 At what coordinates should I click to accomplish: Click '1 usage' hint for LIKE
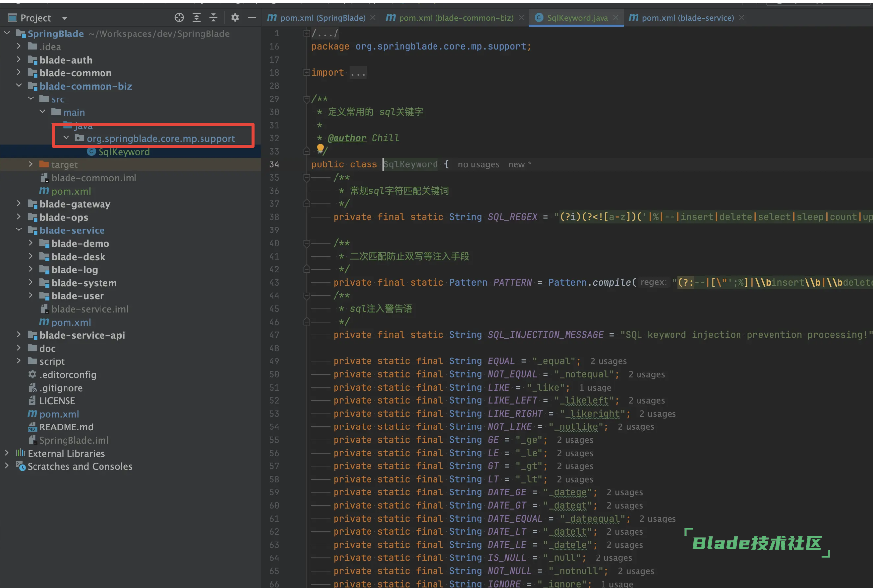595,388
